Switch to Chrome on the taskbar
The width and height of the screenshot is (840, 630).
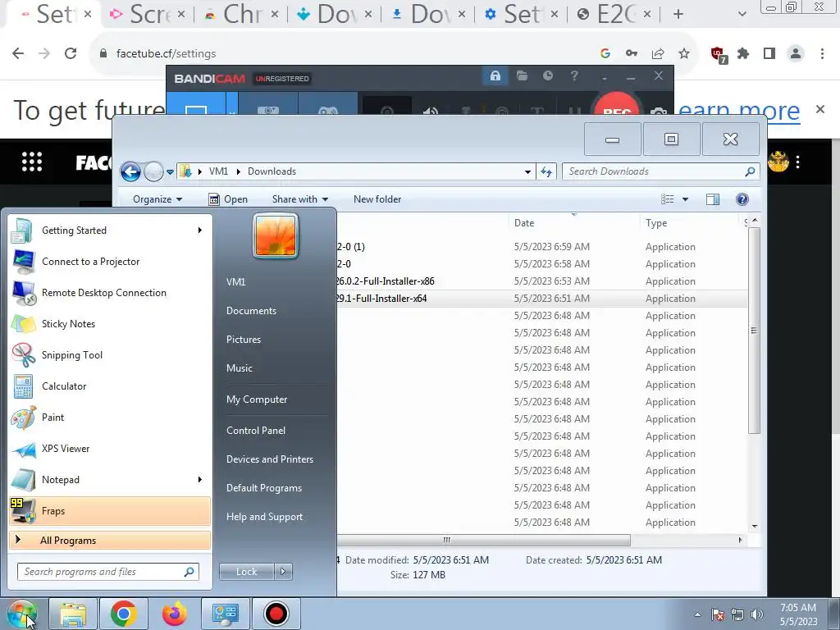(x=124, y=614)
